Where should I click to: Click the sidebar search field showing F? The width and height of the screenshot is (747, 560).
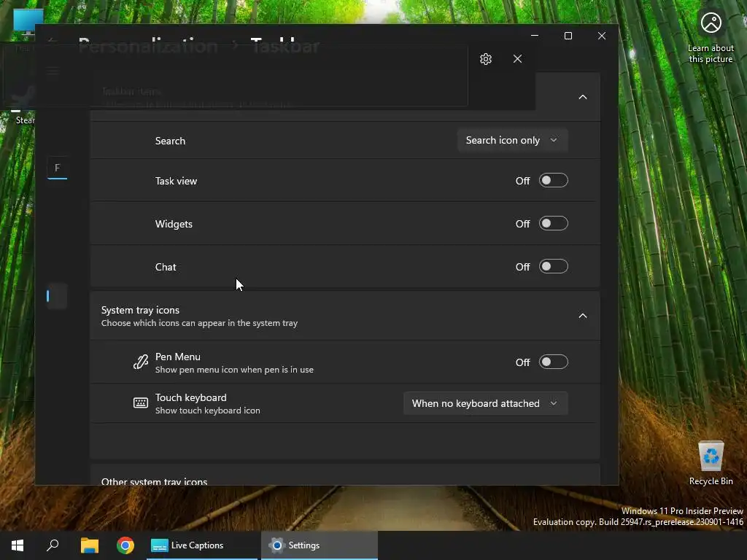[57, 168]
